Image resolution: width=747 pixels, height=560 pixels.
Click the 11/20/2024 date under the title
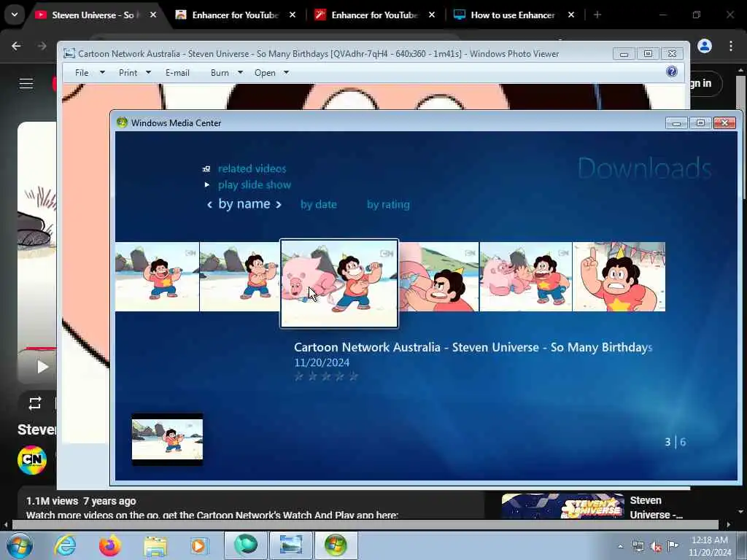pyautogui.click(x=322, y=363)
